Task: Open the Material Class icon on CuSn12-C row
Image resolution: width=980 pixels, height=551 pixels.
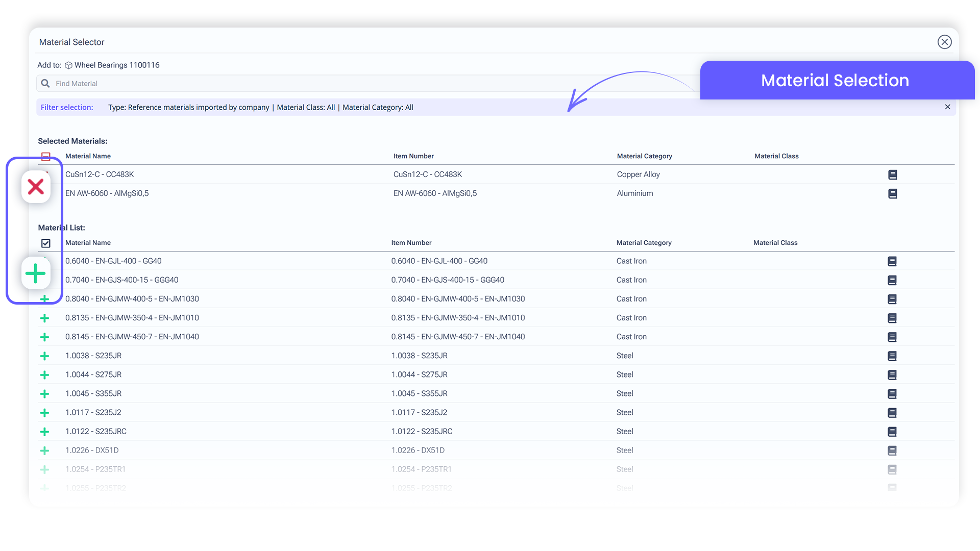Action: (892, 174)
